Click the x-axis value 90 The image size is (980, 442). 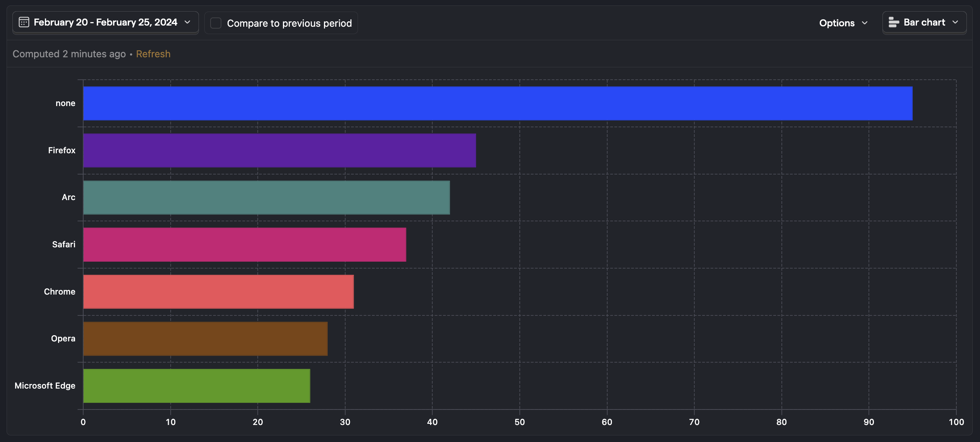pyautogui.click(x=869, y=422)
